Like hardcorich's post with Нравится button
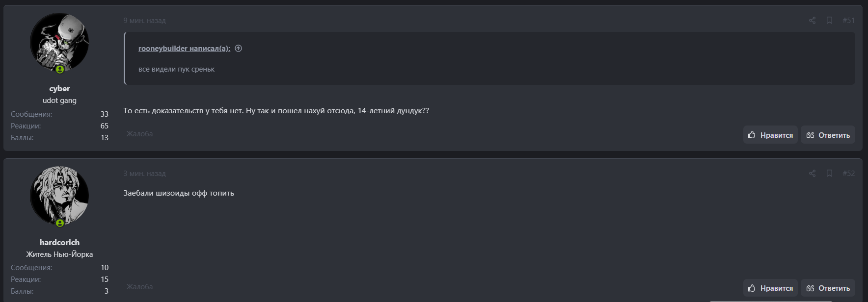This screenshot has width=868, height=302. click(770, 288)
